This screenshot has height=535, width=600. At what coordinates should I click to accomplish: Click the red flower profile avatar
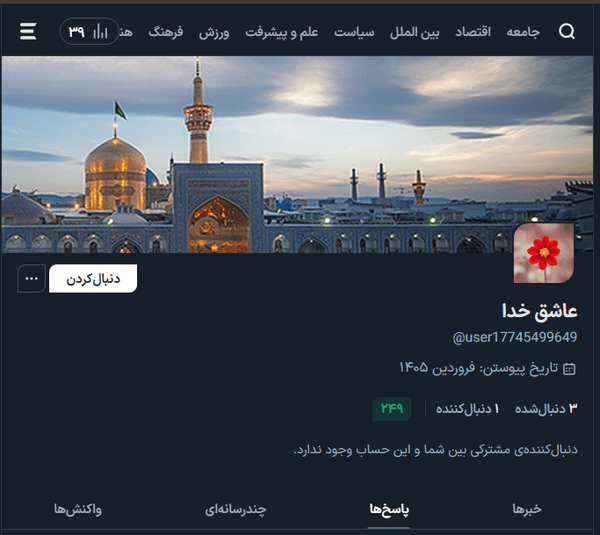[x=544, y=253]
